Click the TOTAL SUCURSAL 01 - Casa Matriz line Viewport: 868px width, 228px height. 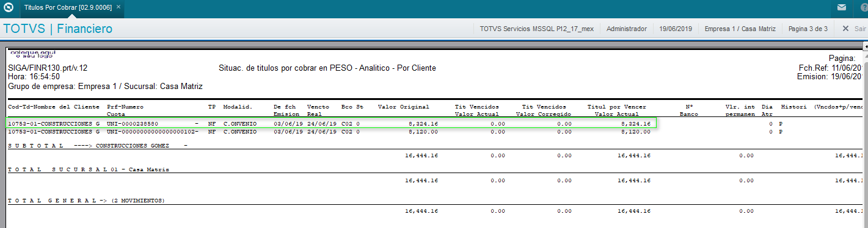89,169
